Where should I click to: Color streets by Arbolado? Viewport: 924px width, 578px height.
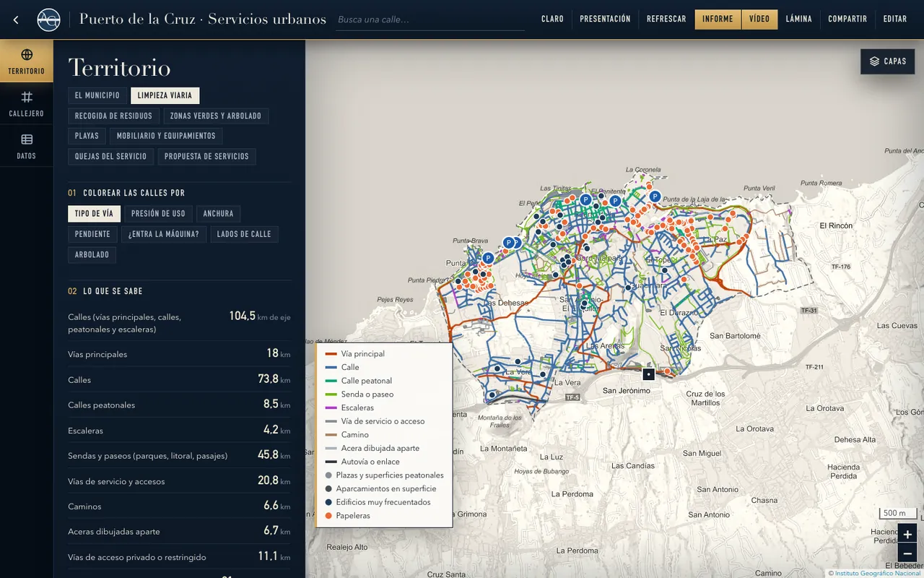pyautogui.click(x=92, y=254)
